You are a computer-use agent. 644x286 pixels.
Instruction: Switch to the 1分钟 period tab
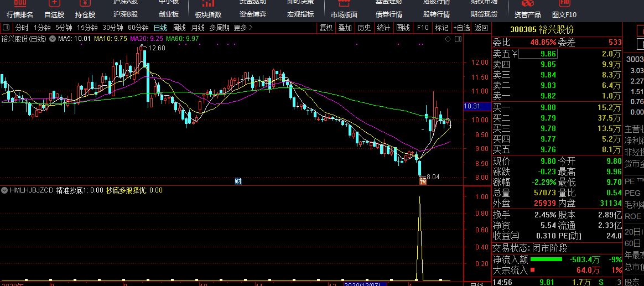(x=41, y=28)
